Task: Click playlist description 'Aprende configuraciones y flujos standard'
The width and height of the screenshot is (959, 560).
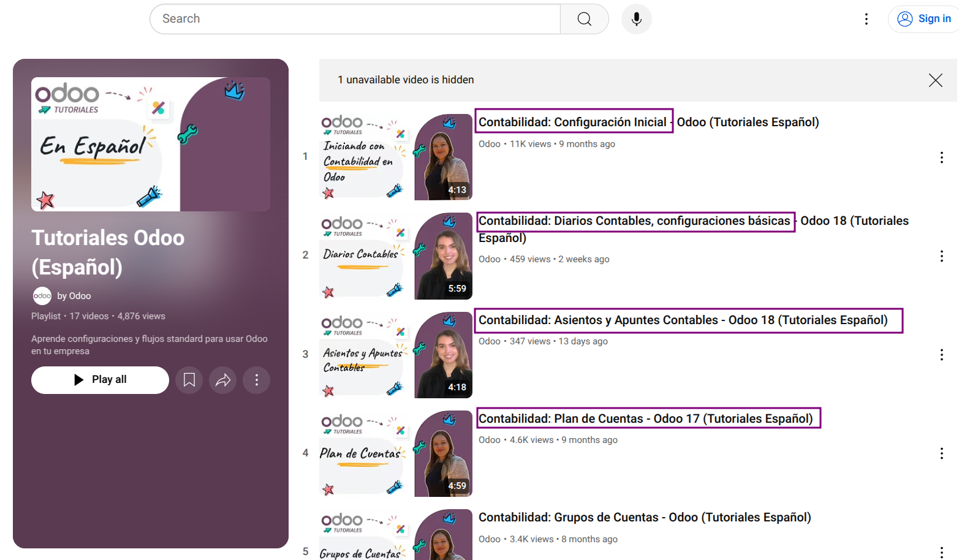Action: click(150, 345)
